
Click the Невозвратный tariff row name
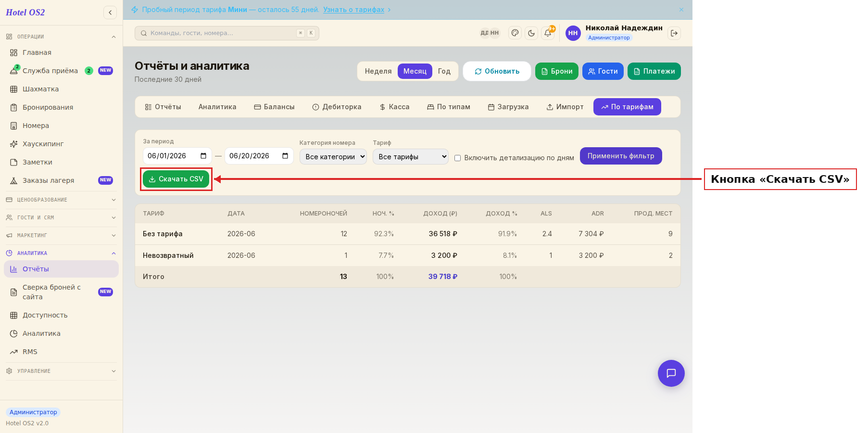(168, 255)
